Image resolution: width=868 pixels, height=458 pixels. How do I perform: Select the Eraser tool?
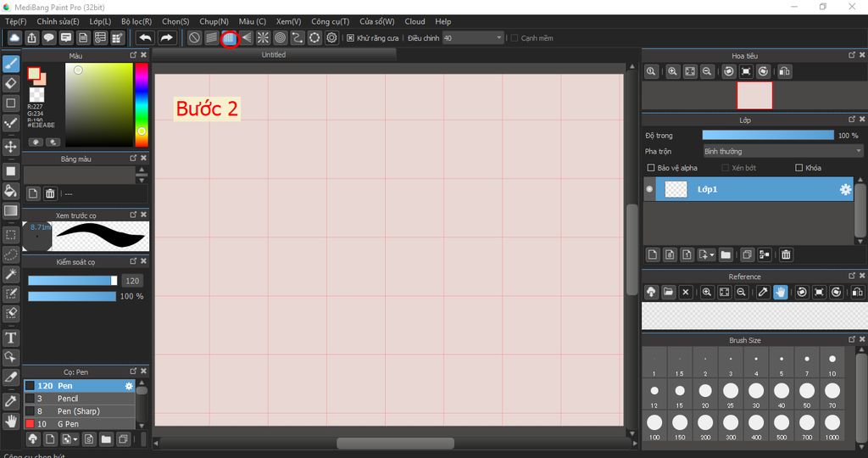[10, 84]
